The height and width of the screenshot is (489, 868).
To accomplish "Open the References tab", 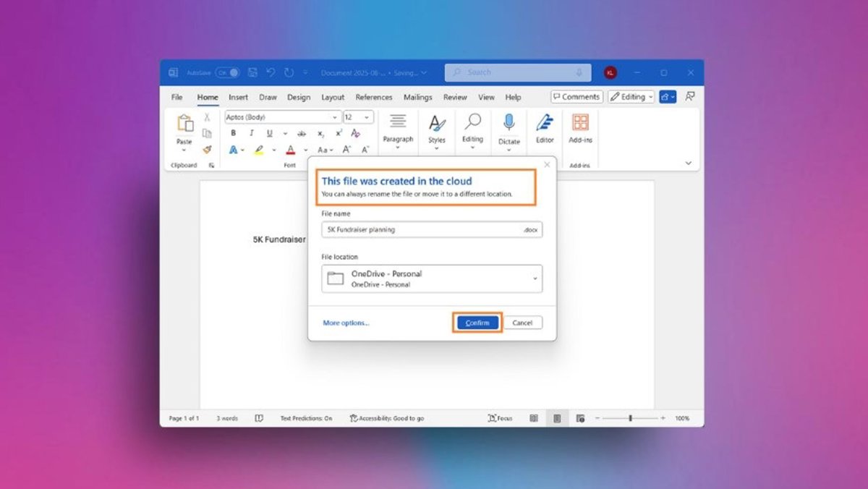I will [374, 97].
